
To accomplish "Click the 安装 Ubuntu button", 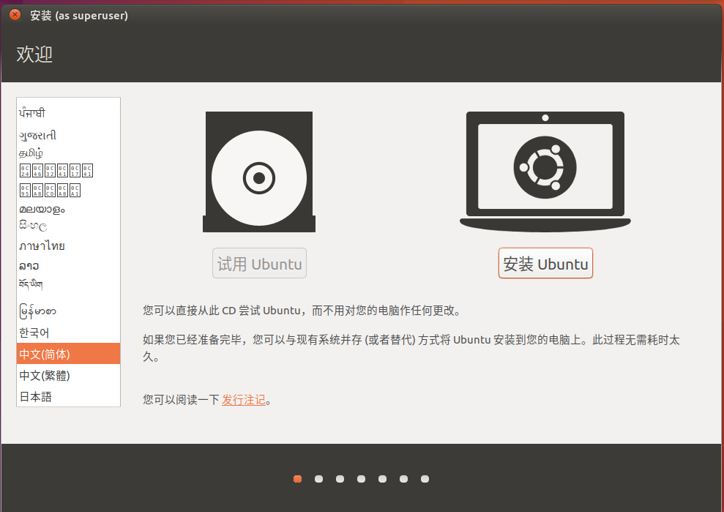I will click(545, 264).
